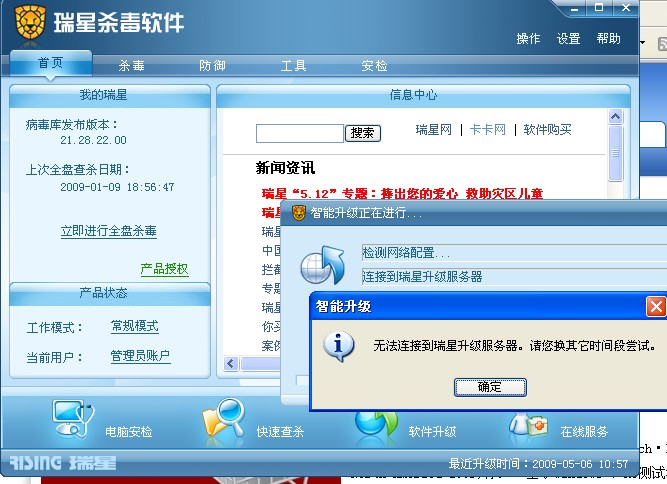Minimize the Rising antivirus window
667x484 pixels.
pos(574,8)
